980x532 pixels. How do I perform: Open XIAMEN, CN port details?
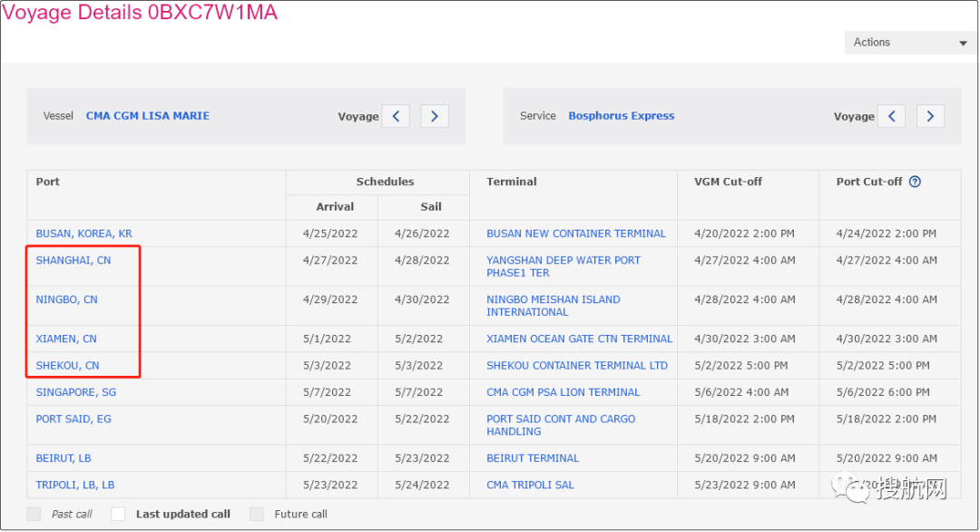pyautogui.click(x=65, y=340)
